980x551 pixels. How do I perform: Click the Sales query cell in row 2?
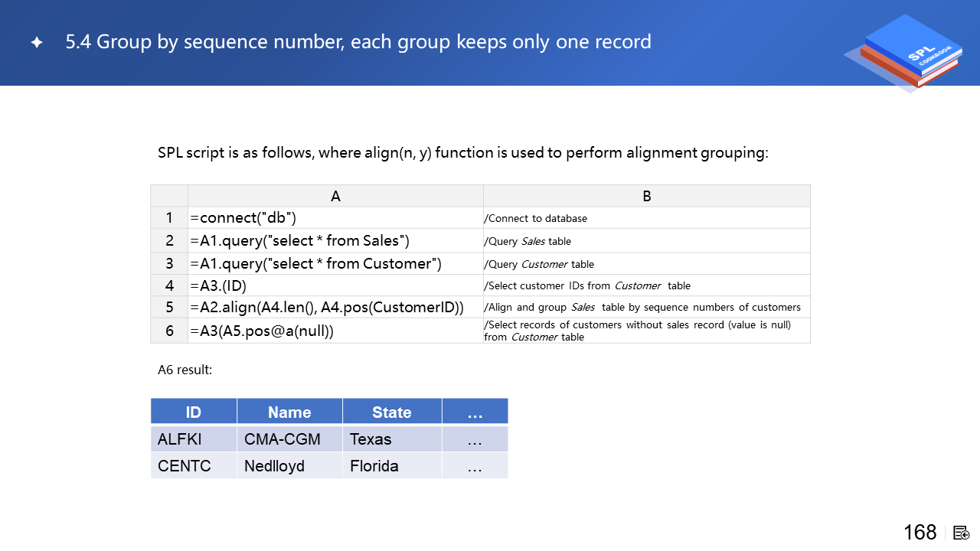335,241
